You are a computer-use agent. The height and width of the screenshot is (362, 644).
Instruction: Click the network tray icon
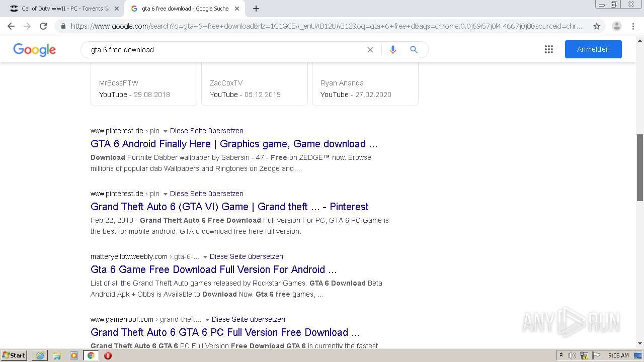(584, 355)
